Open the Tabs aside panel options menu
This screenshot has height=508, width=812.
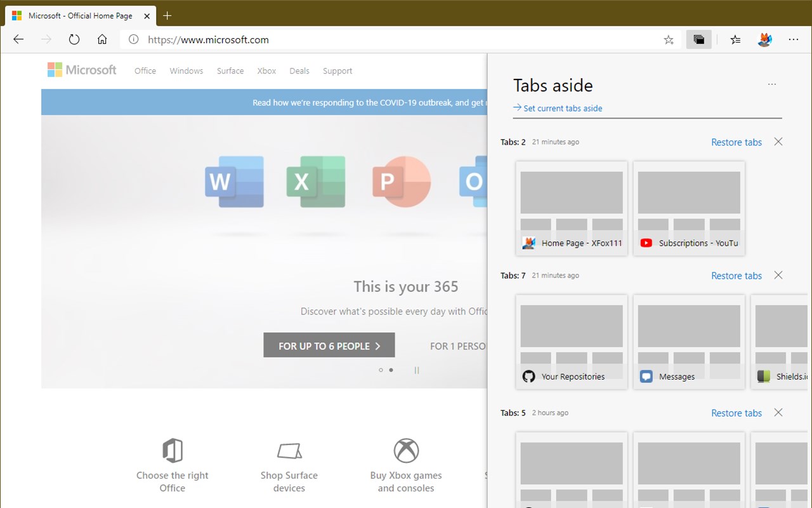point(772,84)
